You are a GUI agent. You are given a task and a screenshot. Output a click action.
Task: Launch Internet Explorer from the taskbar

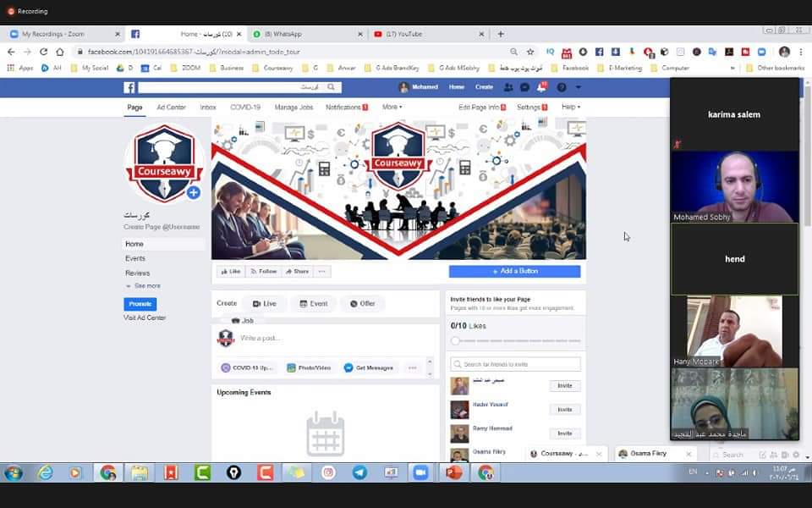point(45,472)
